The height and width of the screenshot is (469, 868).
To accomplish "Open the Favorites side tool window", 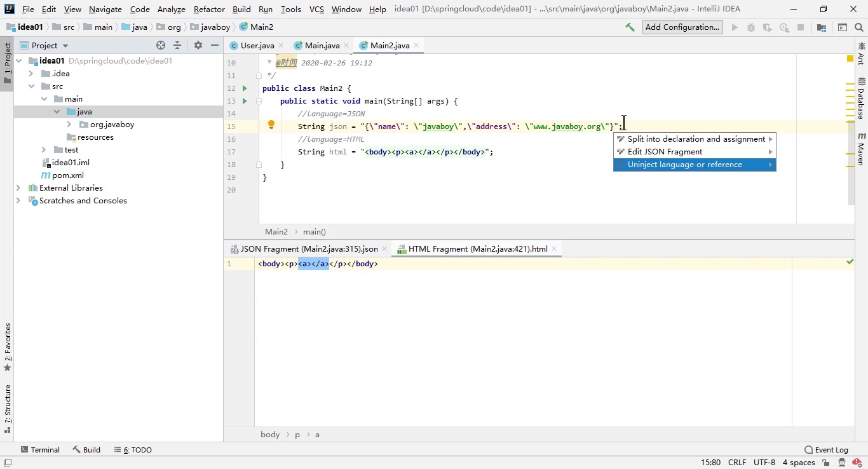I will point(8,347).
